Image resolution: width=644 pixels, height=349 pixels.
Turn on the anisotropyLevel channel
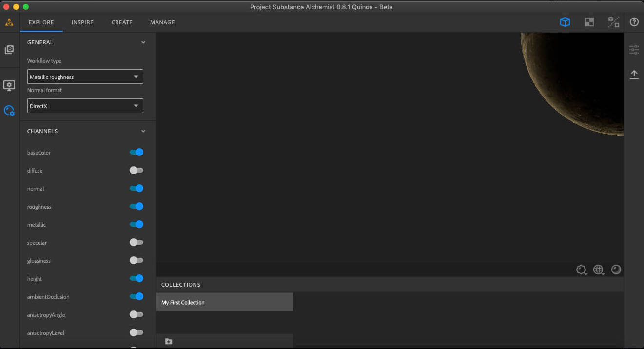point(137,332)
